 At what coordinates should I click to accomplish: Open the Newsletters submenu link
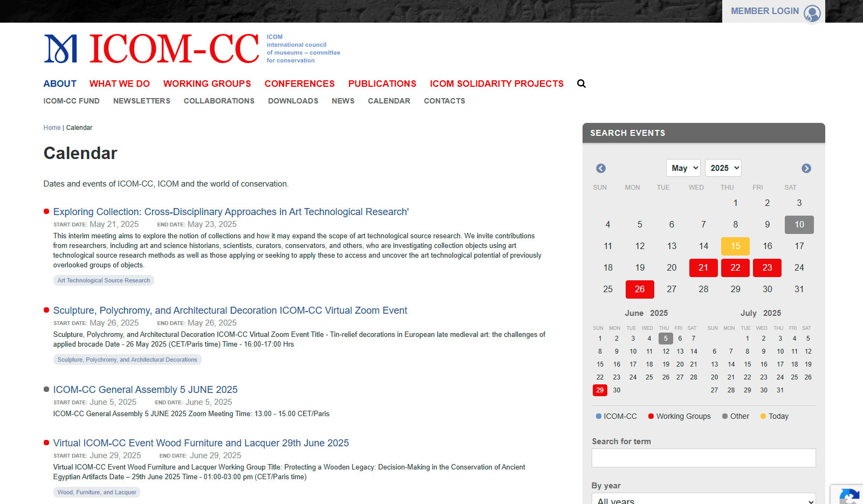point(141,101)
